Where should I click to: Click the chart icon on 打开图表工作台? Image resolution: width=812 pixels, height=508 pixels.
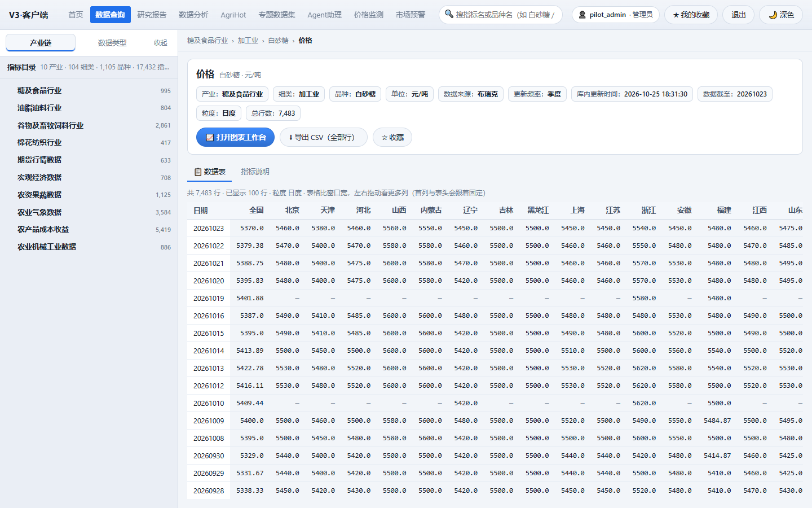click(x=210, y=137)
